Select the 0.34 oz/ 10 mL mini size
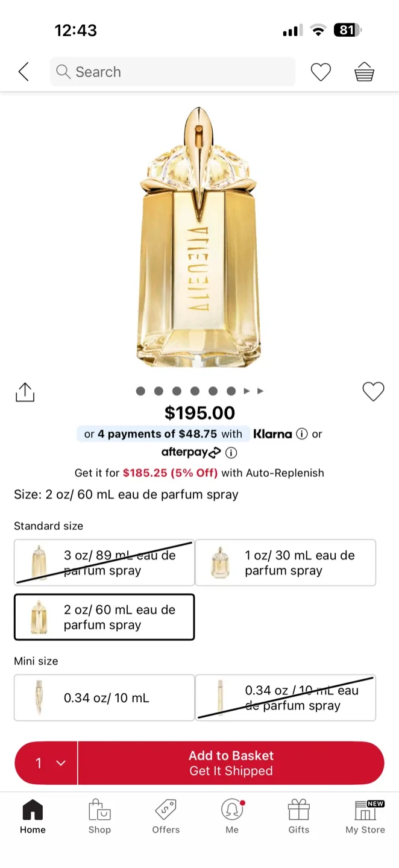 [x=104, y=697]
